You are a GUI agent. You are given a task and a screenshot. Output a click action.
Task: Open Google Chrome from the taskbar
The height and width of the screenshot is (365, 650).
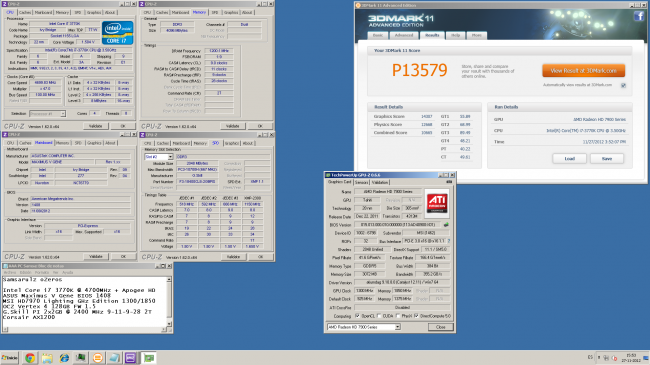coord(30,358)
